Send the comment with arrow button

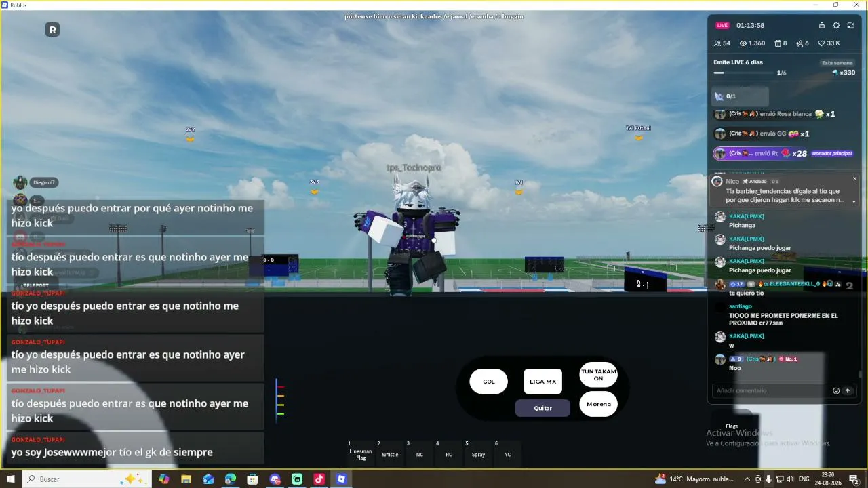pyautogui.click(x=847, y=391)
